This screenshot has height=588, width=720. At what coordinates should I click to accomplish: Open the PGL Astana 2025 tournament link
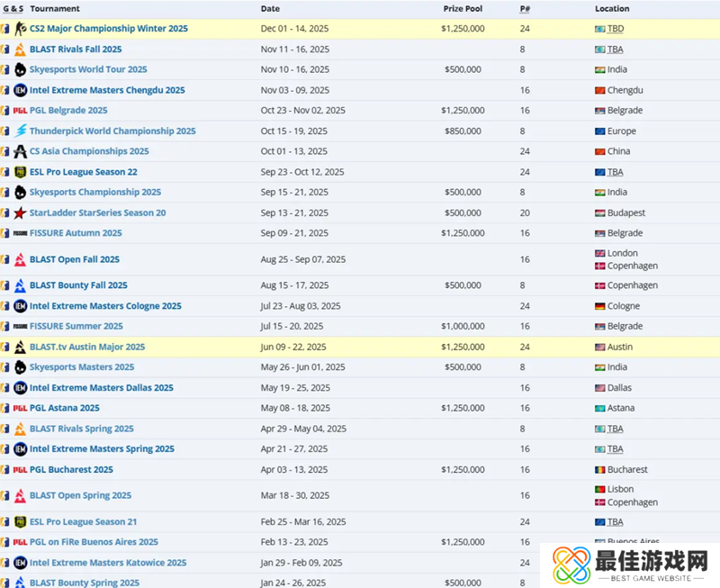pyautogui.click(x=64, y=409)
